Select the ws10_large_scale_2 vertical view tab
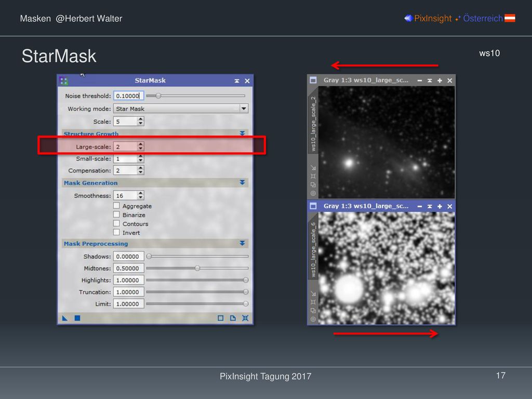532x399 pixels. [x=313, y=124]
